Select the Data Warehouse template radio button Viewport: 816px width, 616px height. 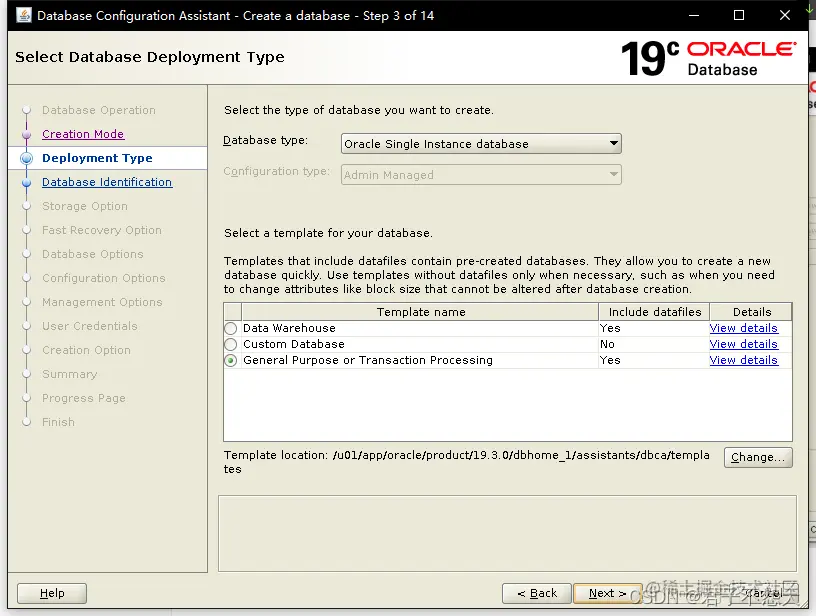pos(231,328)
